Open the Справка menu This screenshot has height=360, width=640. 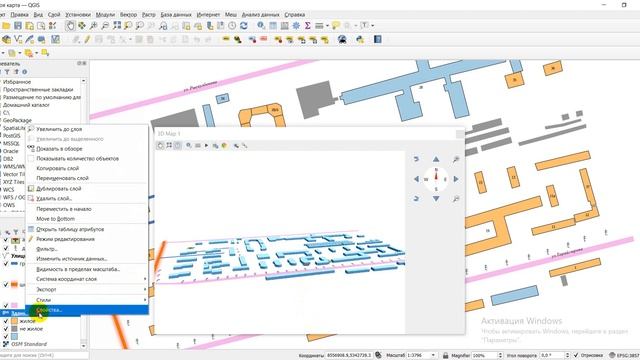(295, 14)
